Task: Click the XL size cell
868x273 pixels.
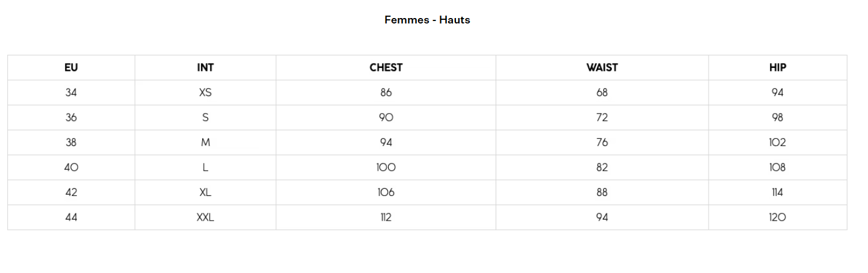Action: tap(205, 192)
